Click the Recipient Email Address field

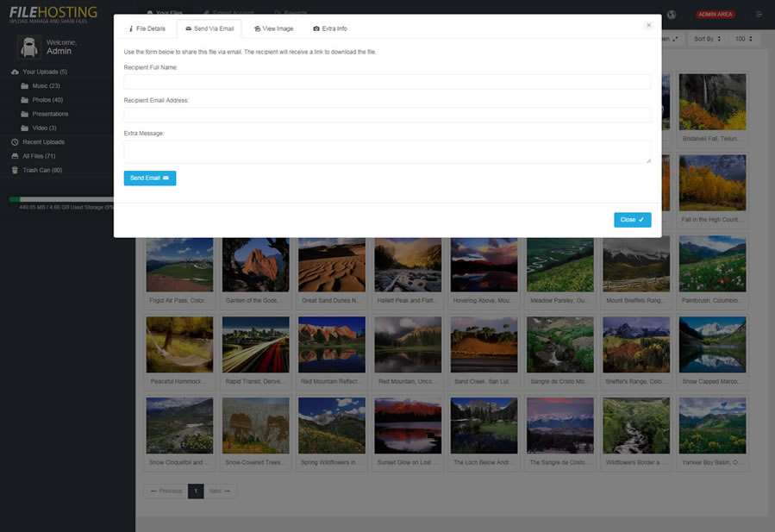pos(387,115)
